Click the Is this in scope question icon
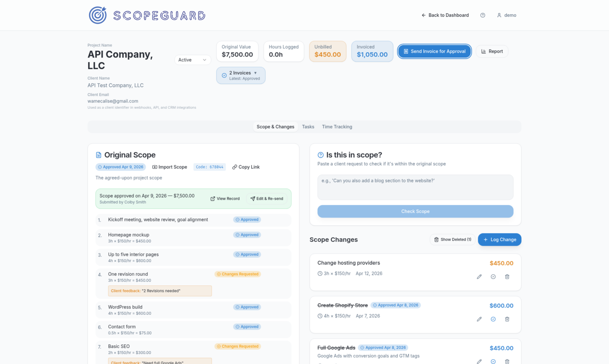The image size is (609, 364). pyautogui.click(x=321, y=155)
